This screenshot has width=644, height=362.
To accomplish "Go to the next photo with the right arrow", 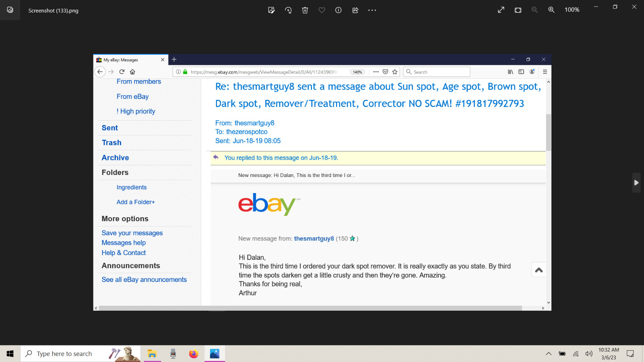I will 636,183.
